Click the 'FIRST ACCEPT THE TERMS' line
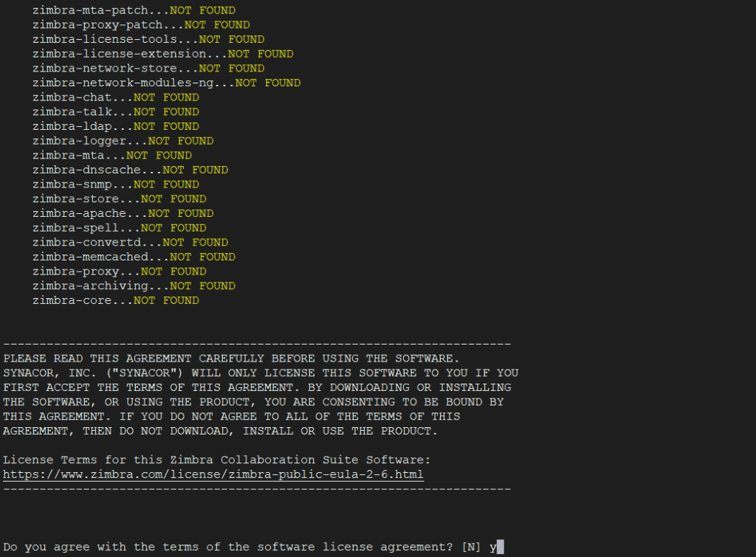Screen dimensions: 756x557 [257, 387]
